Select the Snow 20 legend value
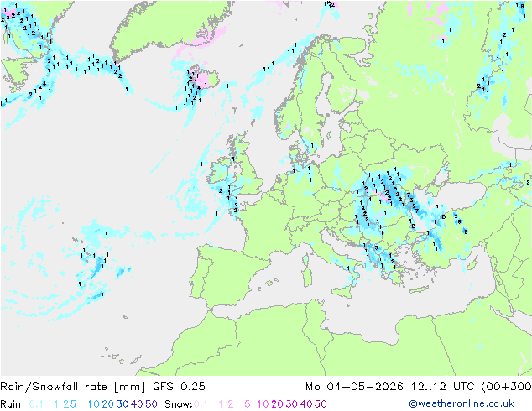 277,404
